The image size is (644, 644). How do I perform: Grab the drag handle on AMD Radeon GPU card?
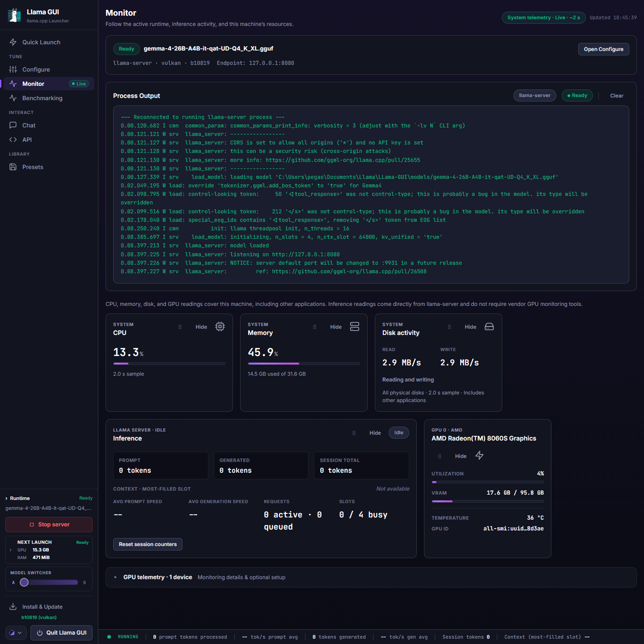point(440,456)
